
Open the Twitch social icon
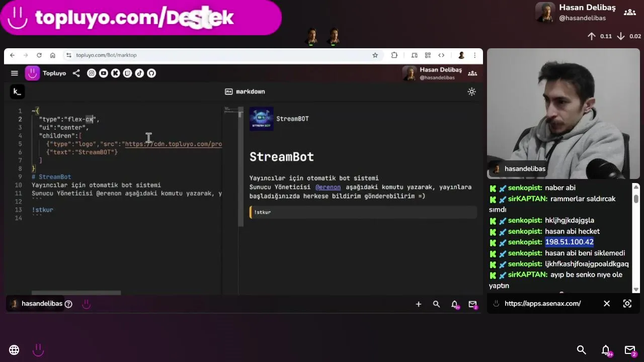click(x=127, y=73)
